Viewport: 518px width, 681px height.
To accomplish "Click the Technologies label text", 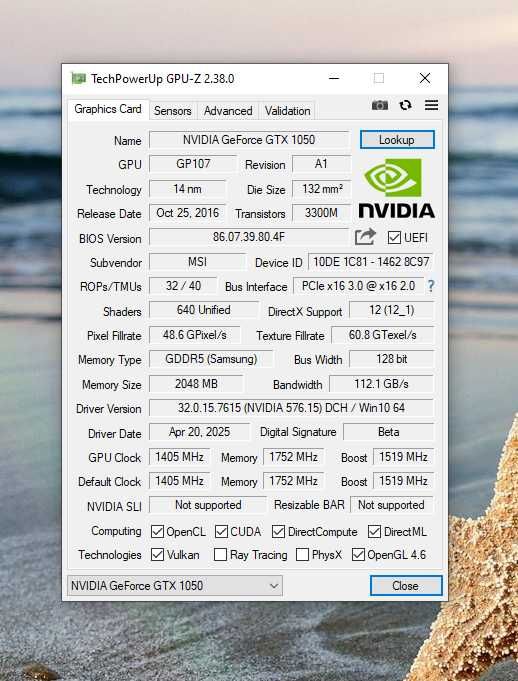I will [109, 555].
